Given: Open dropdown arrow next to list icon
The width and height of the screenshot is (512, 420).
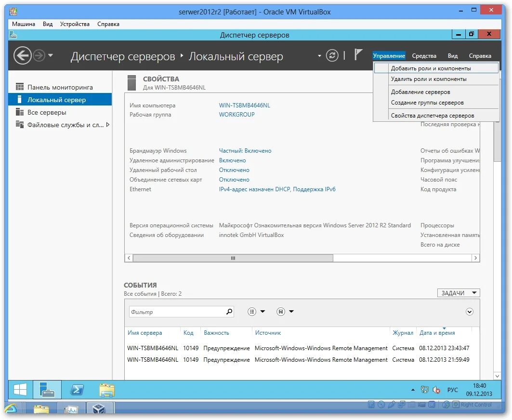Looking at the screenshot, I should tap(263, 312).
